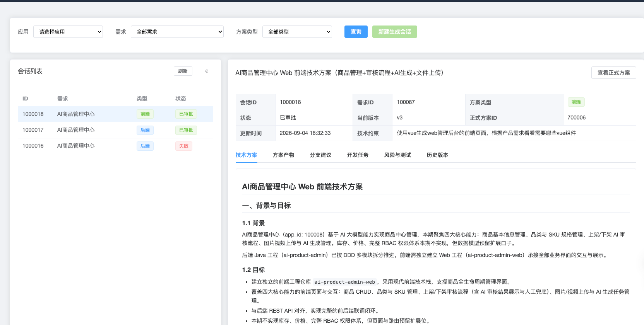Switch to the 技术方案 tab

pos(247,155)
